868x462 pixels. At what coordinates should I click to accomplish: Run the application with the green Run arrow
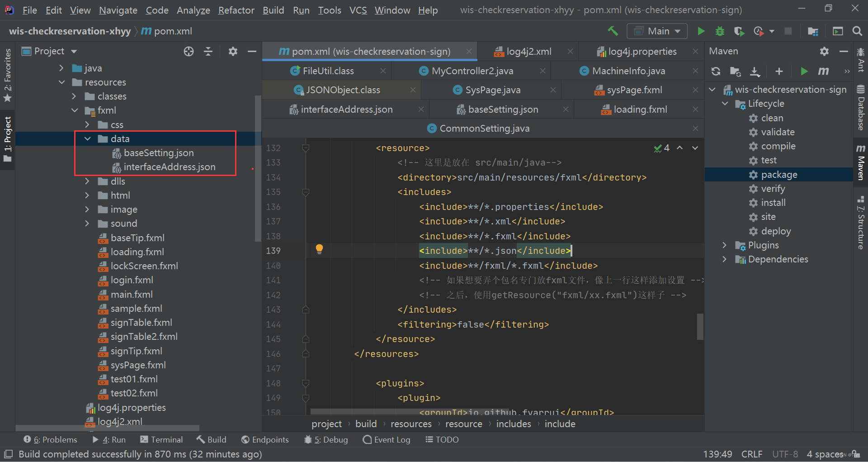coord(701,31)
